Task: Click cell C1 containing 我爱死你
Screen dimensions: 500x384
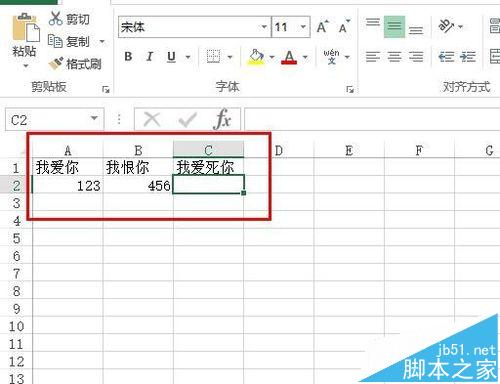Action: click(209, 167)
